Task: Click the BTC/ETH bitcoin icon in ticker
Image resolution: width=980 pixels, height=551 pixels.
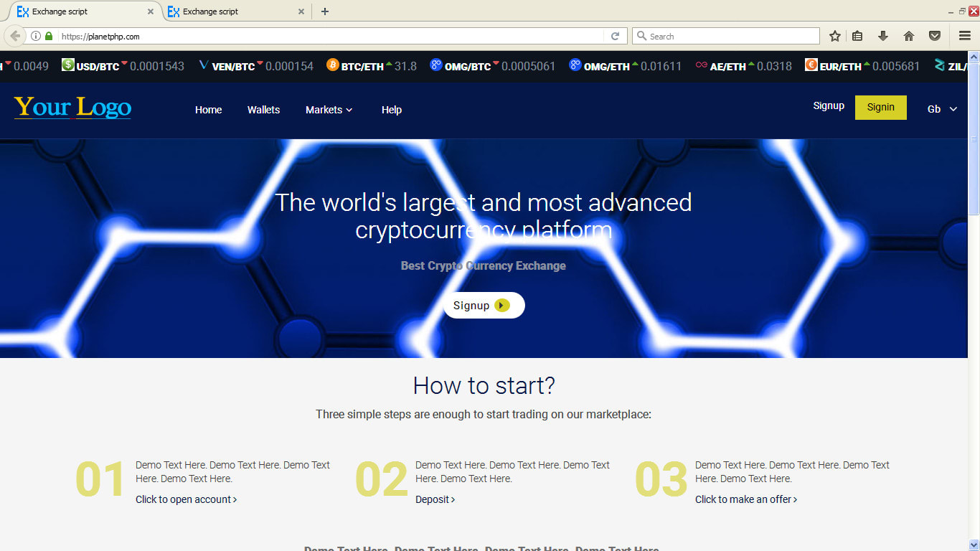Action: click(x=333, y=65)
